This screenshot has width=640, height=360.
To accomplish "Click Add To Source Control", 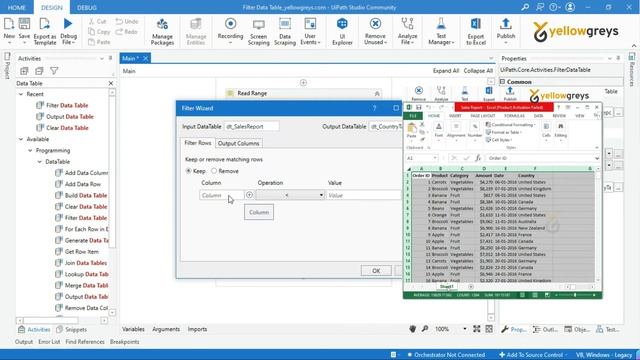I will (533, 355).
